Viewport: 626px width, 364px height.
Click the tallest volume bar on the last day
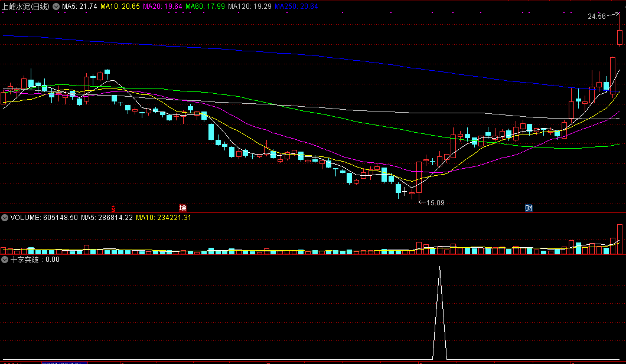point(620,239)
